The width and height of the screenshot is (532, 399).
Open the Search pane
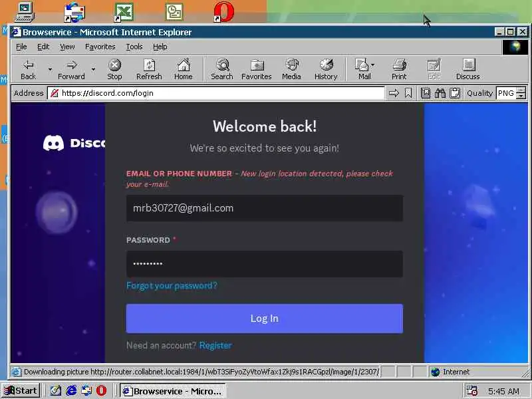(222, 70)
